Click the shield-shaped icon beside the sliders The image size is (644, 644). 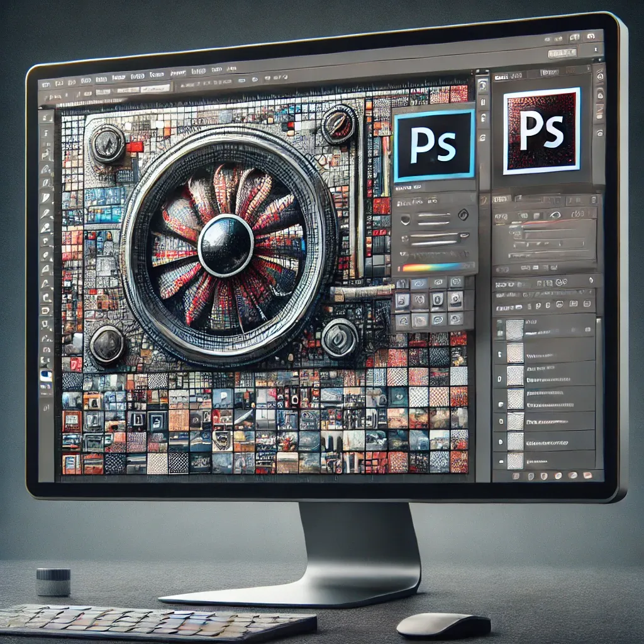click(x=406, y=219)
